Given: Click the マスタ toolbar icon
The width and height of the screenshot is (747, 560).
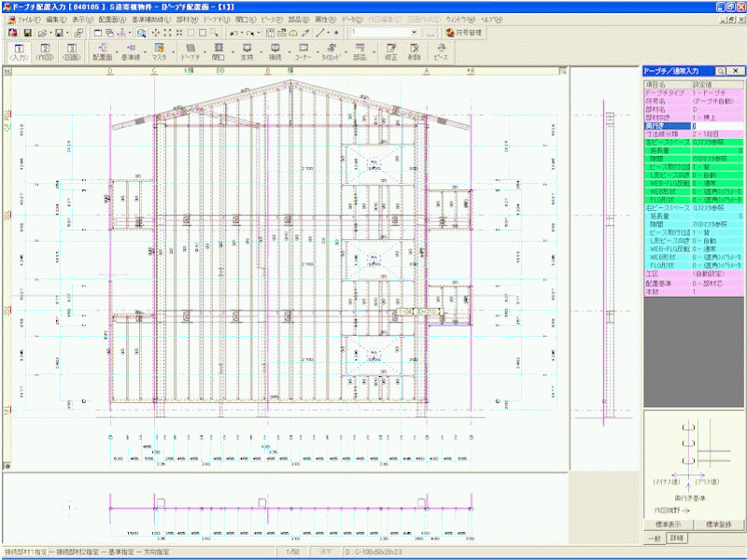Looking at the screenshot, I should 160,51.
